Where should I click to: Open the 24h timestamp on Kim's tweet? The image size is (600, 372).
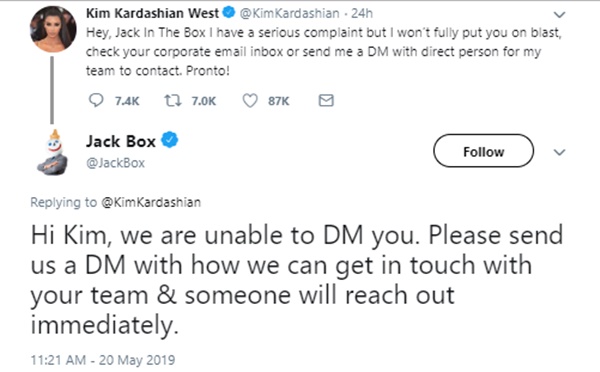pos(362,13)
